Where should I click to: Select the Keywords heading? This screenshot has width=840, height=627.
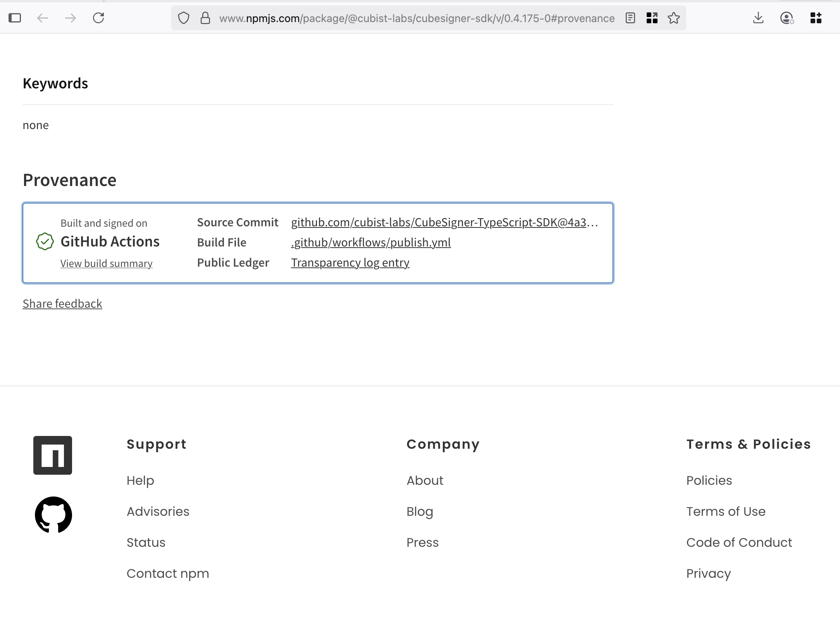tap(55, 84)
